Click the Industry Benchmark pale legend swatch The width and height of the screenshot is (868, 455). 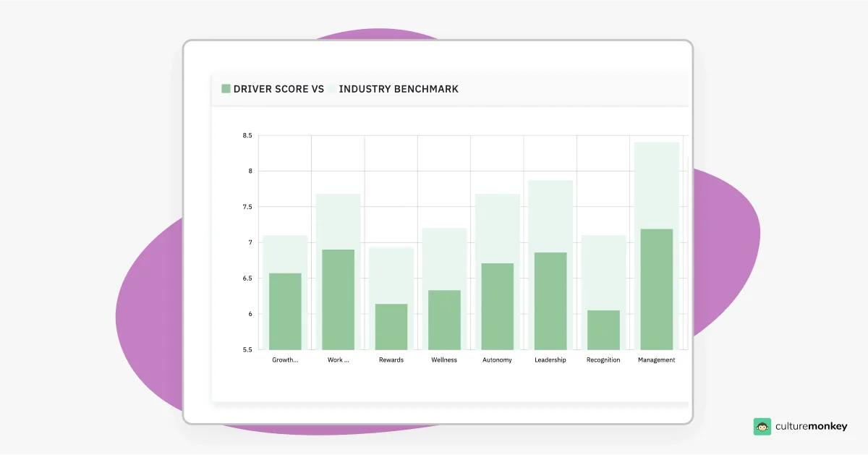(x=332, y=89)
